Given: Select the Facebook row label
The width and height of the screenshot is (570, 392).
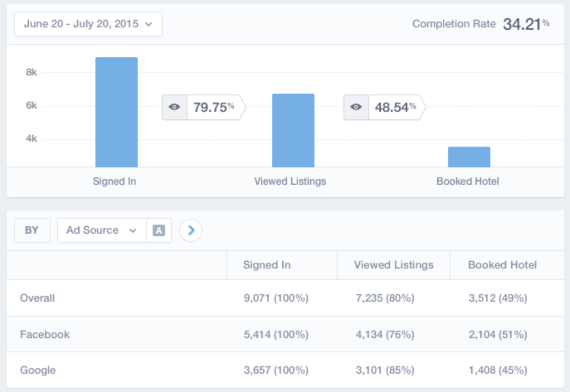Looking at the screenshot, I should click(45, 334).
